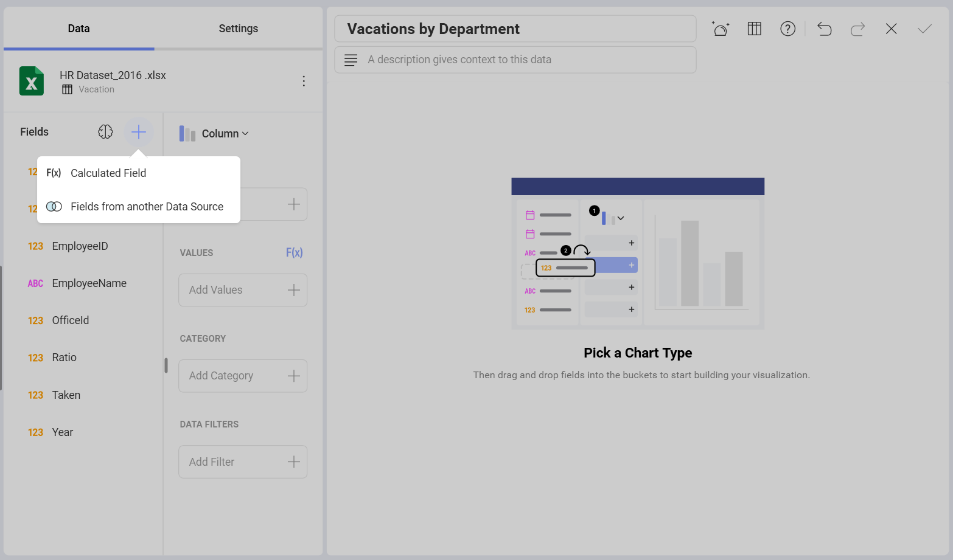Click the plus icon in Add Filter
Screen dimensions: 953x560
[294, 462]
